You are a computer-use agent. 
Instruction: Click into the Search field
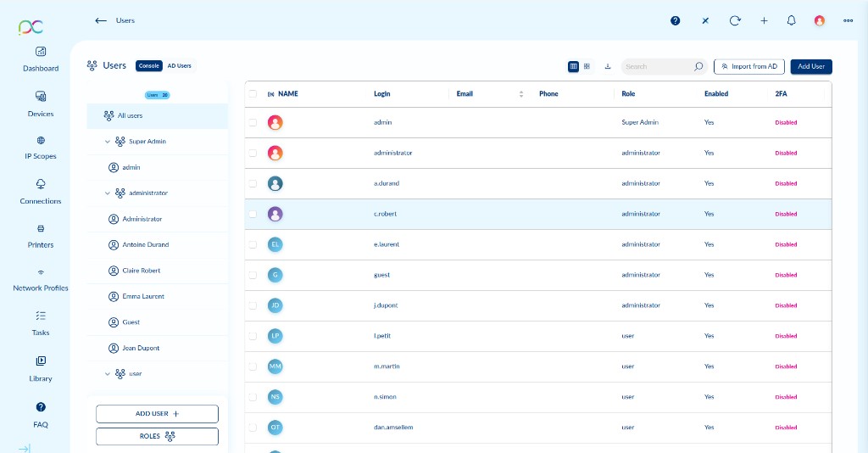pos(657,66)
